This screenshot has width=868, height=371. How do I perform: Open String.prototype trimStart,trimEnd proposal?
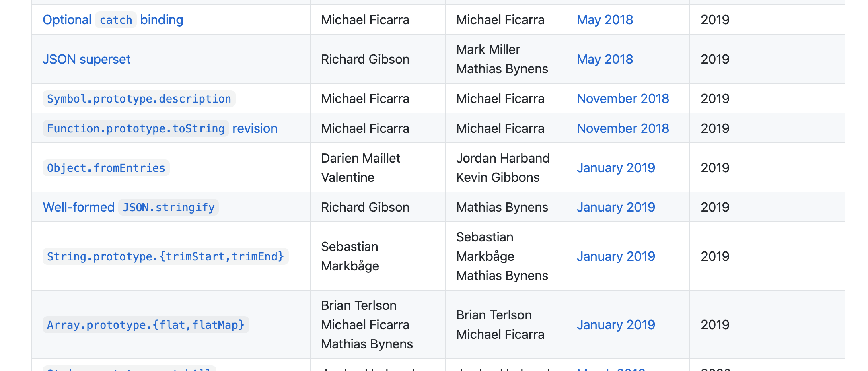coord(166,256)
